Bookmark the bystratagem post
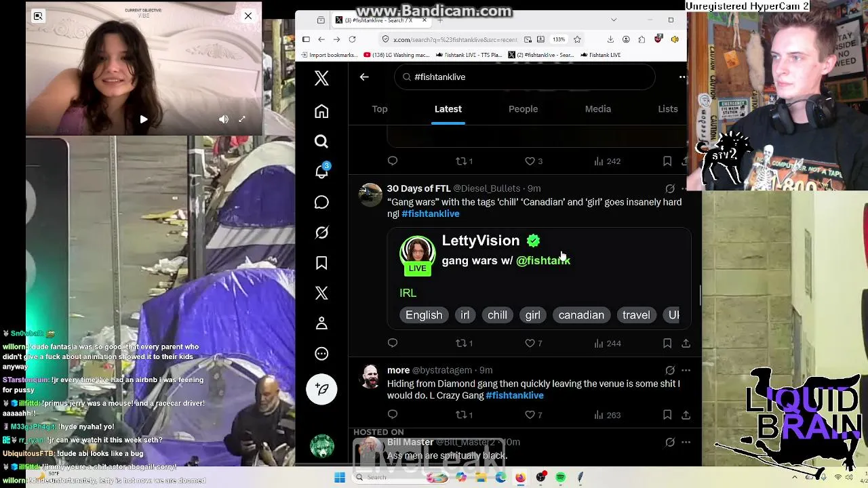Viewport: 868px width, 488px height. tap(667, 415)
